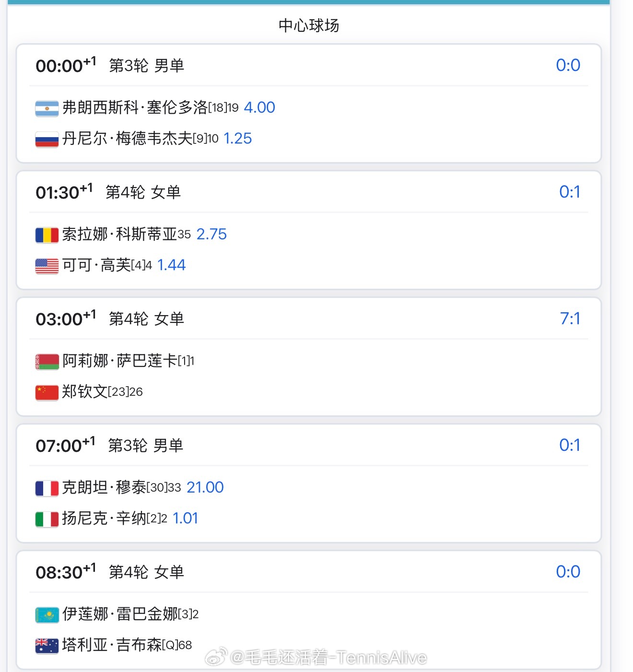This screenshot has width=633, height=672.
Task: Click the Belarus flag beside 萨巴莲卡
Action: [47, 362]
